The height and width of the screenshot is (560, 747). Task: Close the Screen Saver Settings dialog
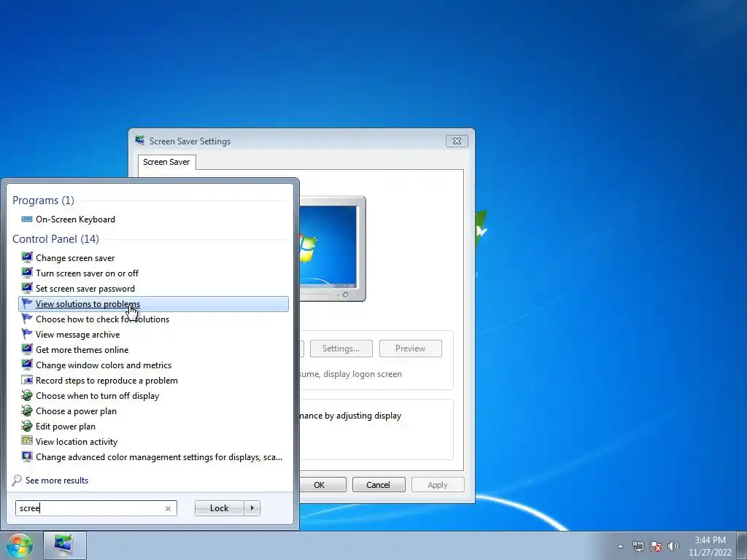coord(457,141)
